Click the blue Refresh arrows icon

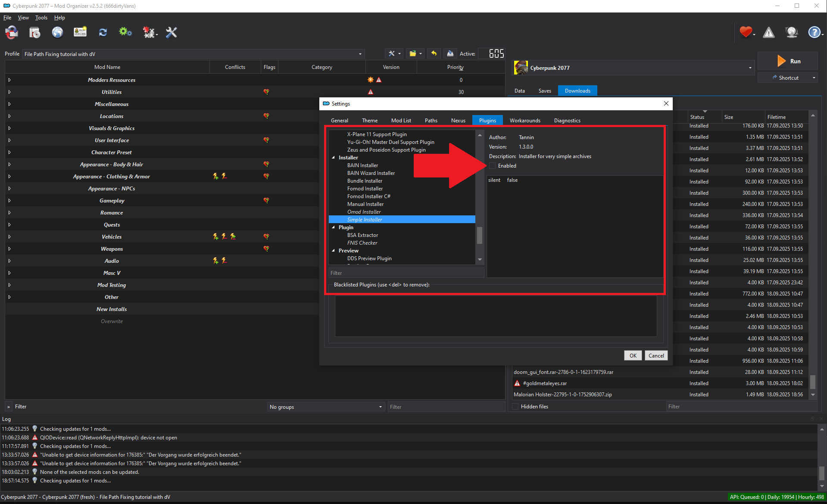coord(103,32)
